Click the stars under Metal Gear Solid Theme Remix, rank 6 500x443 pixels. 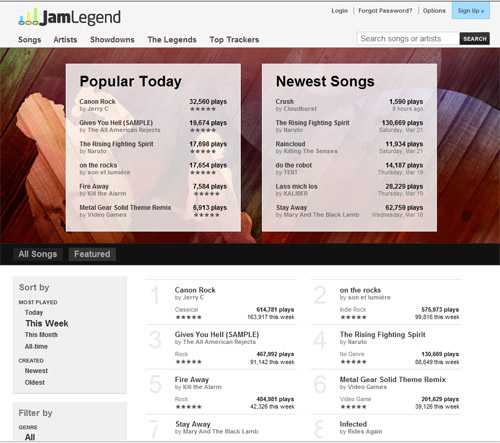tap(353, 407)
